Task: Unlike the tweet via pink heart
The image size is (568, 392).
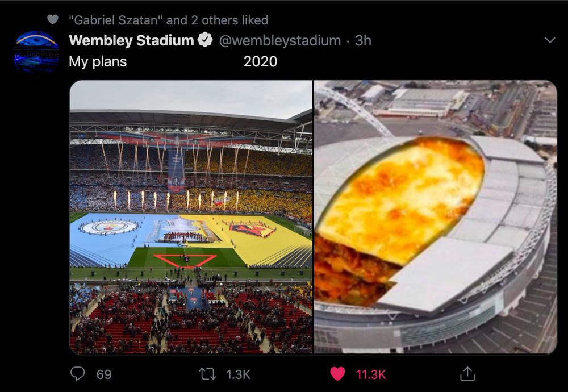Action: pyautogui.click(x=337, y=374)
